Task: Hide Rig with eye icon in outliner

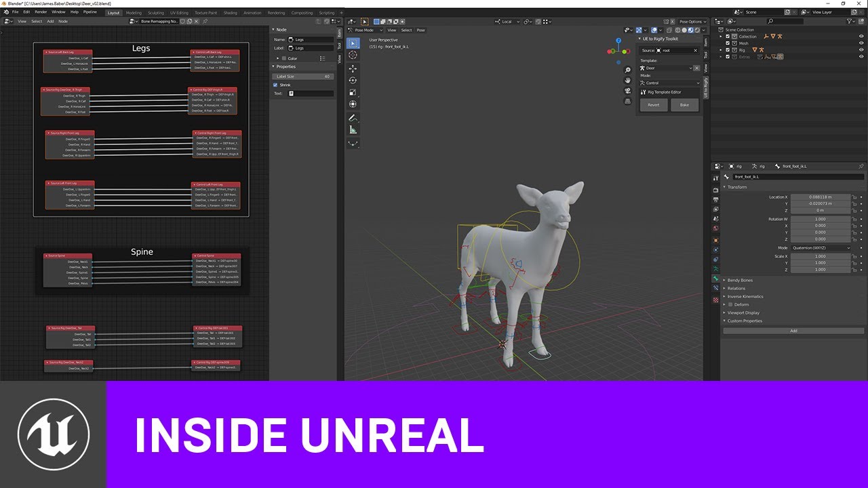Action: (861, 49)
